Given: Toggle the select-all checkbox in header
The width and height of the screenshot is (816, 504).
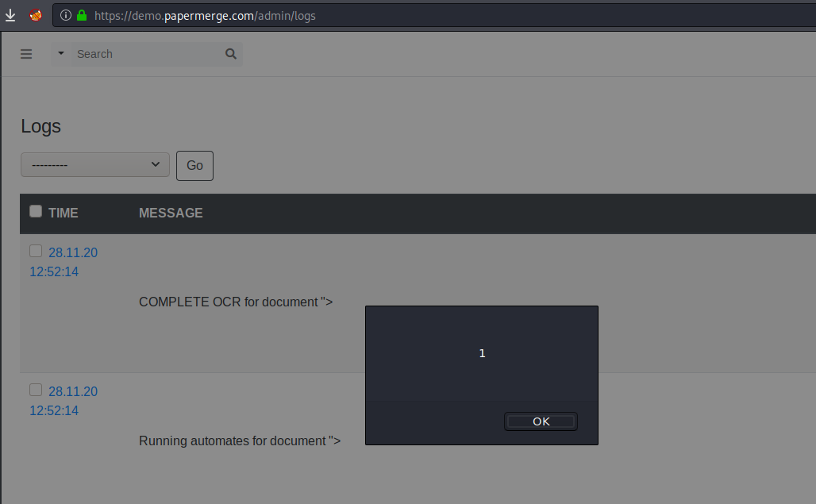Looking at the screenshot, I should (36, 211).
